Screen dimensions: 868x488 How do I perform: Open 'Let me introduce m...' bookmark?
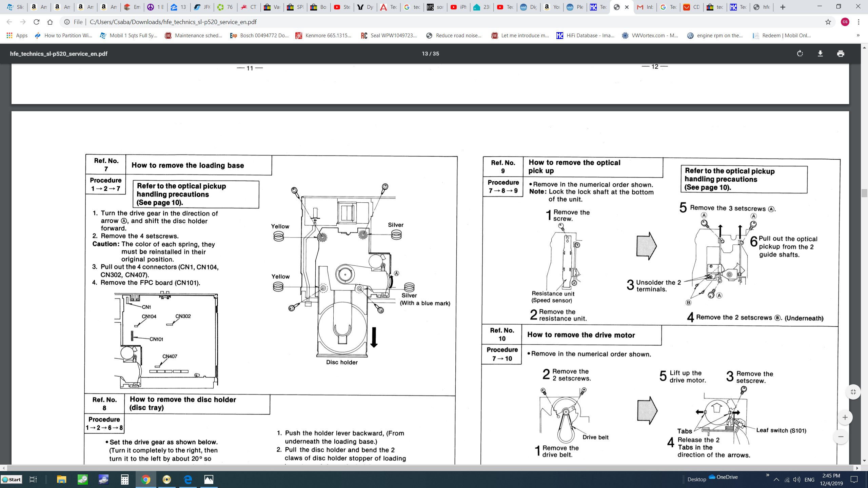(x=520, y=36)
